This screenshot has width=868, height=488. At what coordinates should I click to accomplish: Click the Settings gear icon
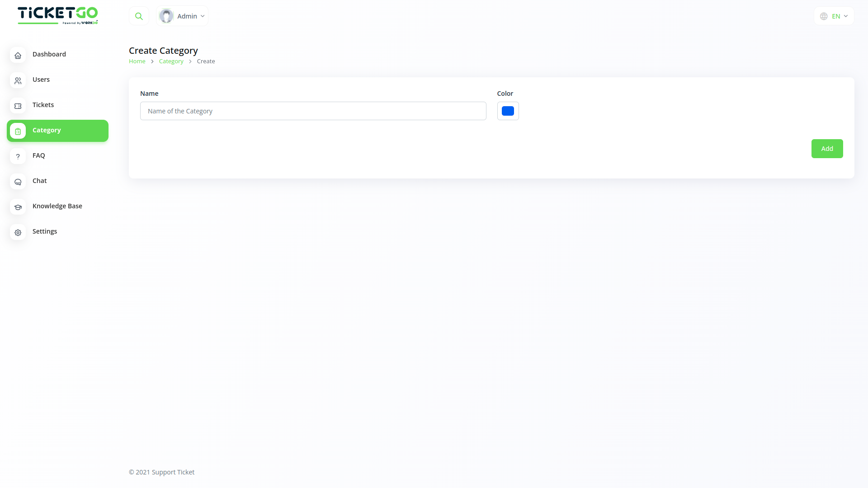(x=18, y=232)
